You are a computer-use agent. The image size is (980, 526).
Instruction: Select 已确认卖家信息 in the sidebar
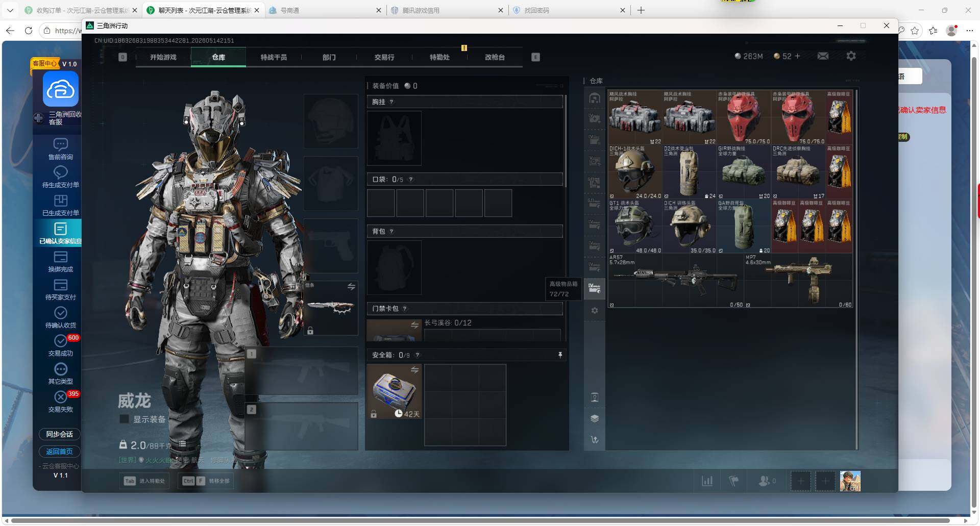60,233
